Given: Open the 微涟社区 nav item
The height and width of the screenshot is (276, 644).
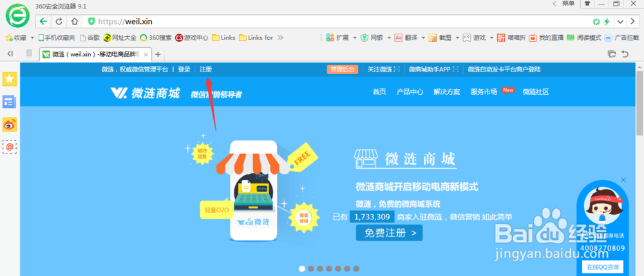Looking at the screenshot, I should (x=536, y=92).
